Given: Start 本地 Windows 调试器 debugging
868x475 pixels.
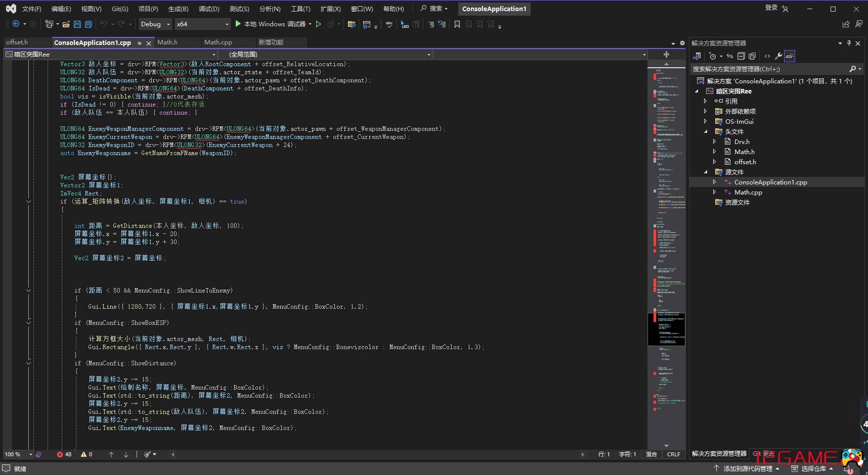Looking at the screenshot, I should tap(272, 24).
